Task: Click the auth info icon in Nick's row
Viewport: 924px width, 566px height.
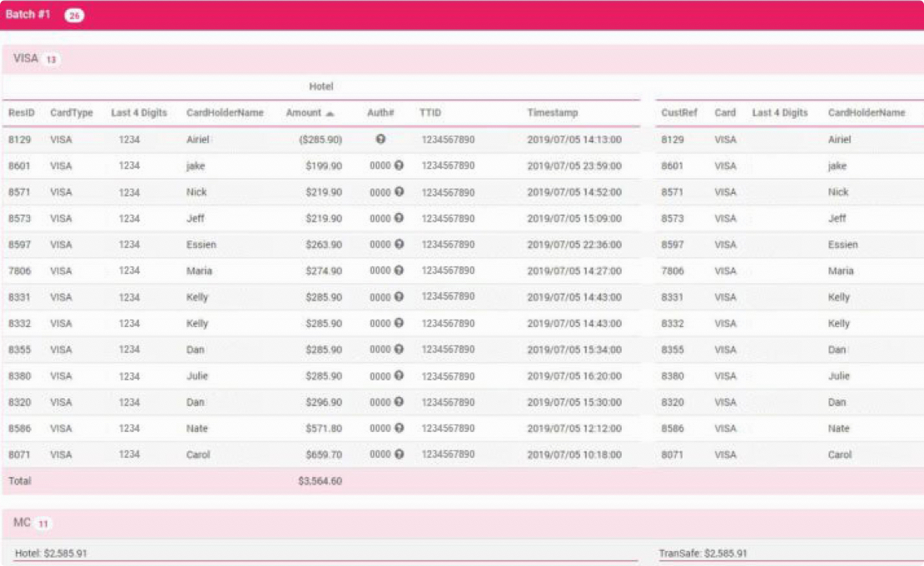Action: [399, 191]
